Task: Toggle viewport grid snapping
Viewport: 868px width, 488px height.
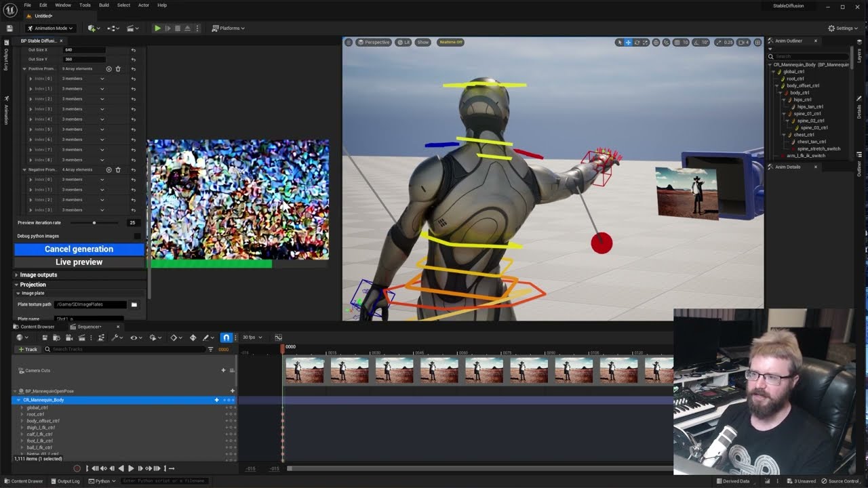Action: (676, 42)
